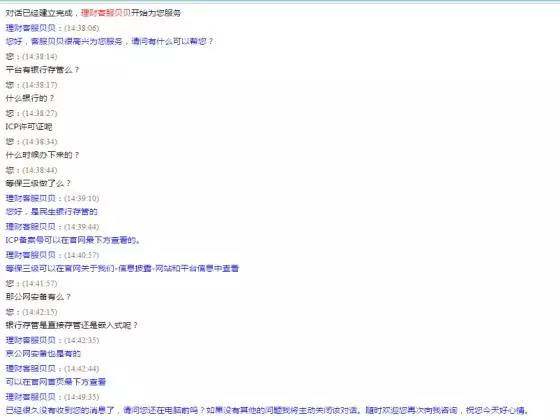The width and height of the screenshot is (560, 420).
Task: Select the sender line timestamped 14:38:14
Action: pyautogui.click(x=31, y=56)
